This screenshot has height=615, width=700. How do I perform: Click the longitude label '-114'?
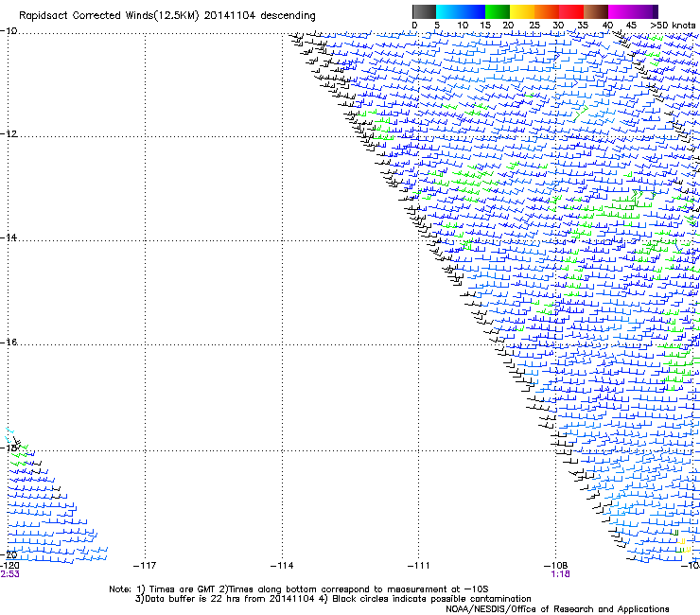point(282,566)
